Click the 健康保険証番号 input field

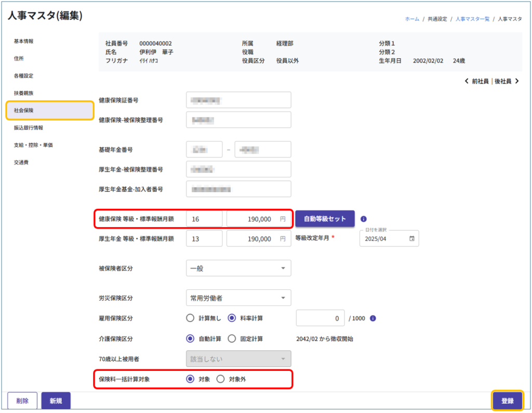pos(238,100)
